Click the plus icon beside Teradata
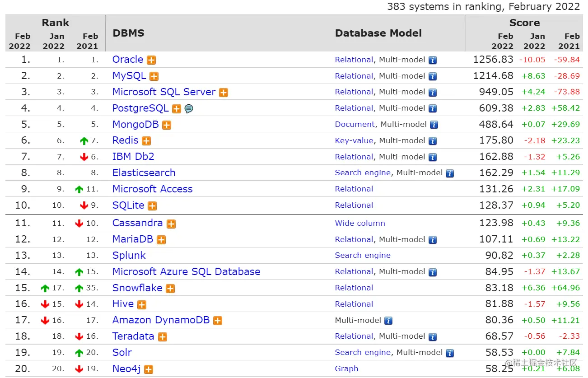588x378 pixels. point(163,337)
